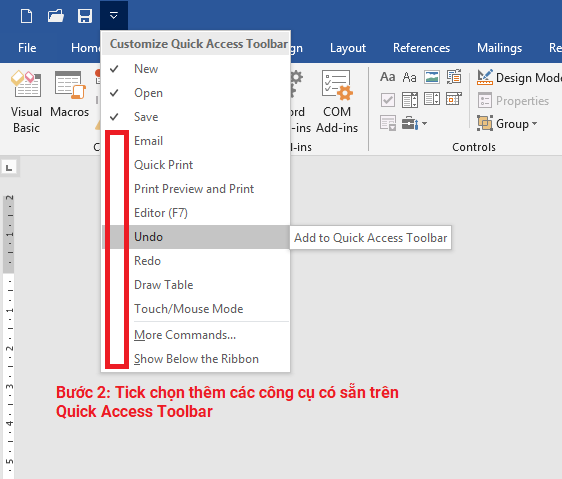Open the Macros button
Viewport: 562px width, 479px height.
point(70,95)
